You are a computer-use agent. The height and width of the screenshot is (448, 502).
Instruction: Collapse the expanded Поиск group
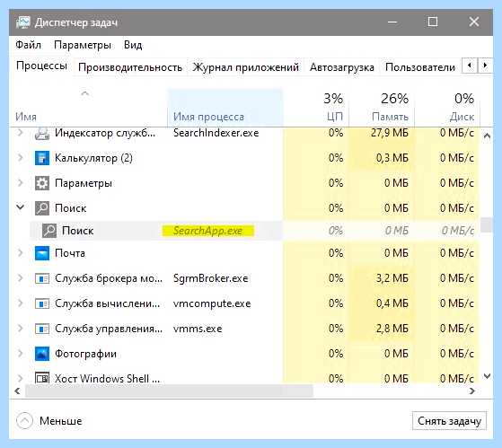click(20, 207)
